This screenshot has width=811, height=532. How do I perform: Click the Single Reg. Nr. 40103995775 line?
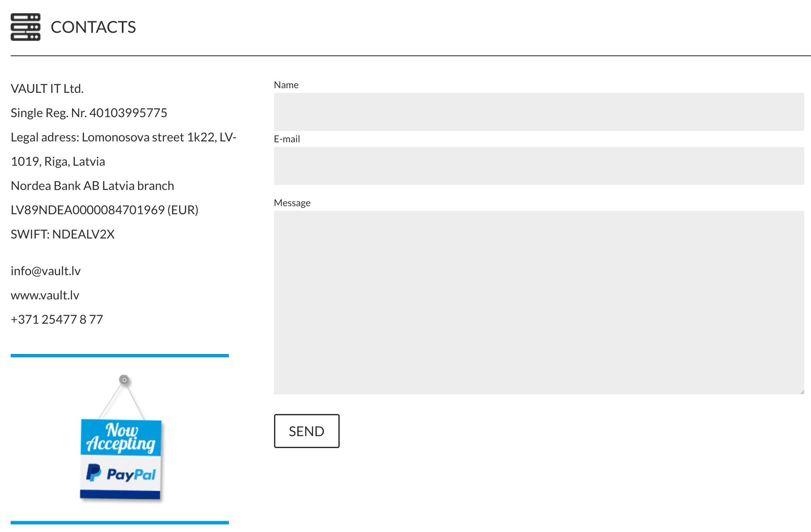(x=89, y=113)
